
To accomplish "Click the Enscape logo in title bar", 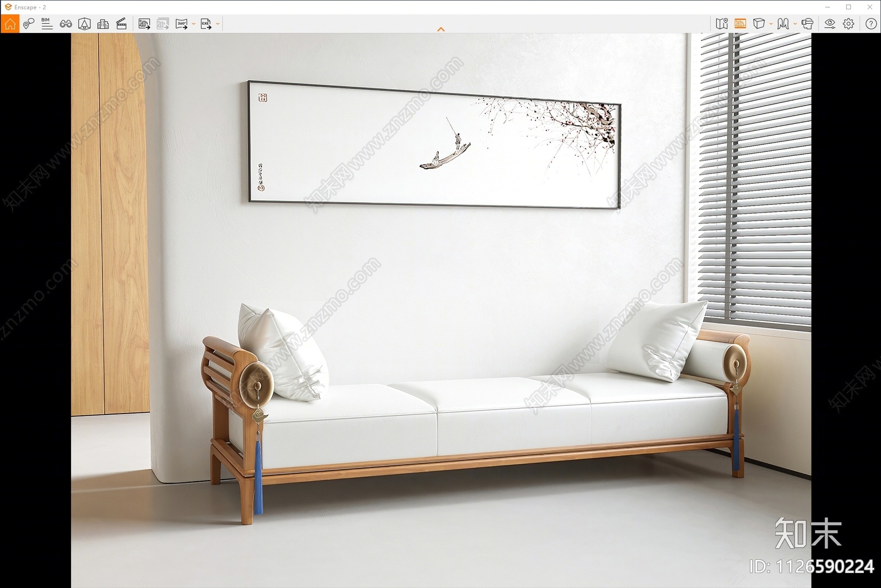I will [x=8, y=7].
